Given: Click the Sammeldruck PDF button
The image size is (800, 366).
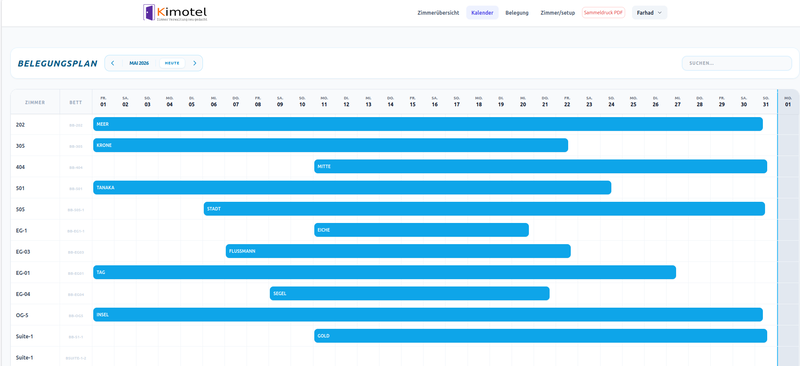Looking at the screenshot, I should tap(604, 13).
